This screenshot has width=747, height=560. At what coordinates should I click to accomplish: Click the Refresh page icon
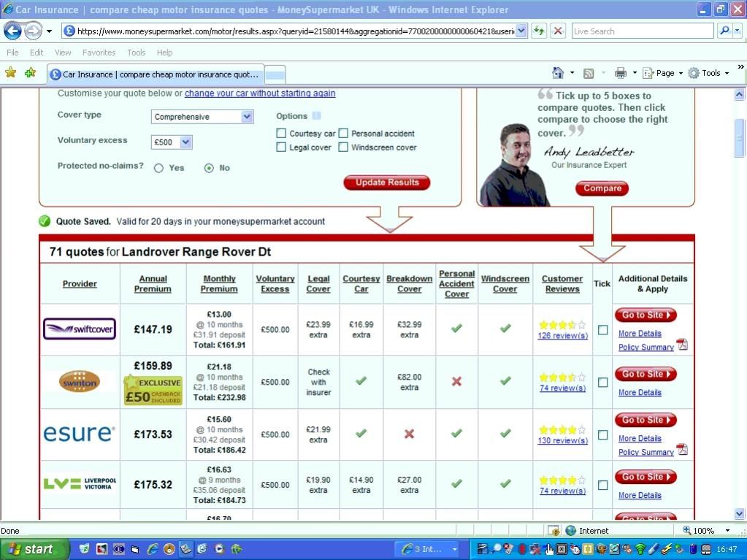[x=539, y=31]
